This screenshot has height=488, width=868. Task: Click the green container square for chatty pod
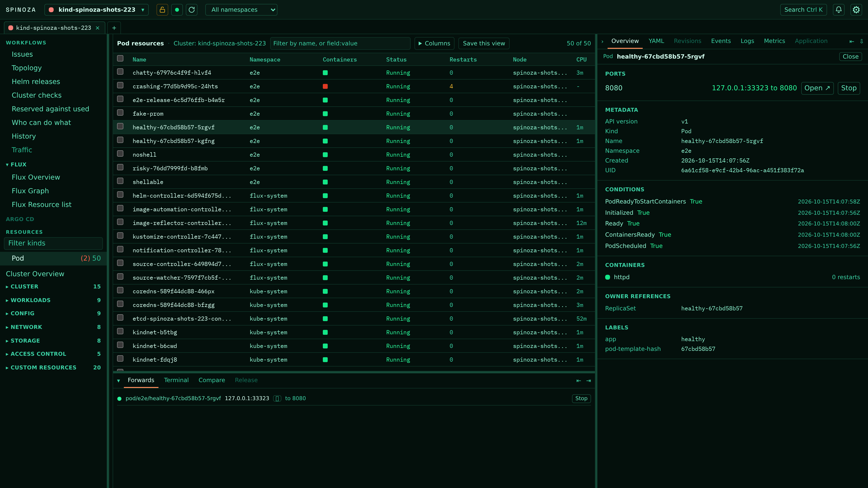point(325,73)
